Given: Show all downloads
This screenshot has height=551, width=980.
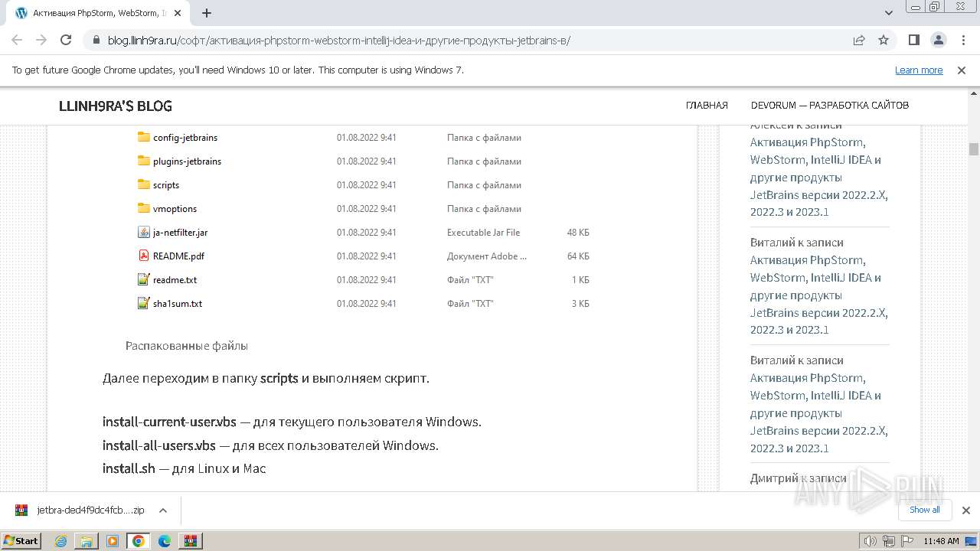Looking at the screenshot, I should point(924,510).
